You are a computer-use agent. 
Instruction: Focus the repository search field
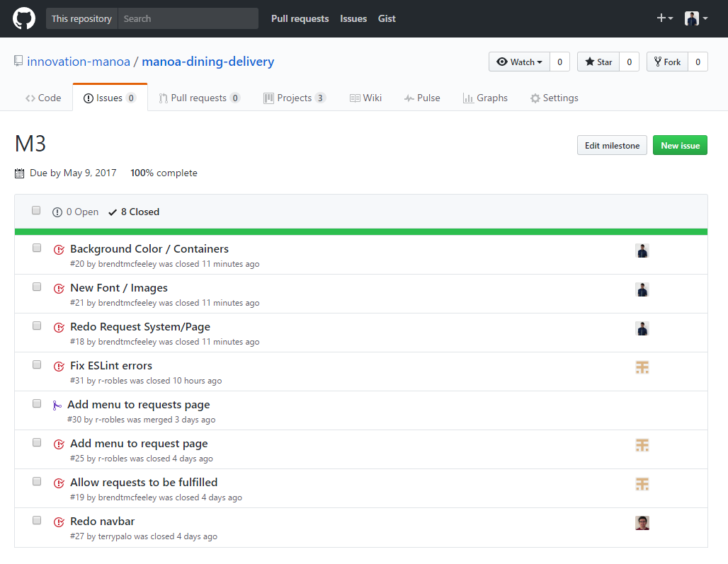(188, 18)
